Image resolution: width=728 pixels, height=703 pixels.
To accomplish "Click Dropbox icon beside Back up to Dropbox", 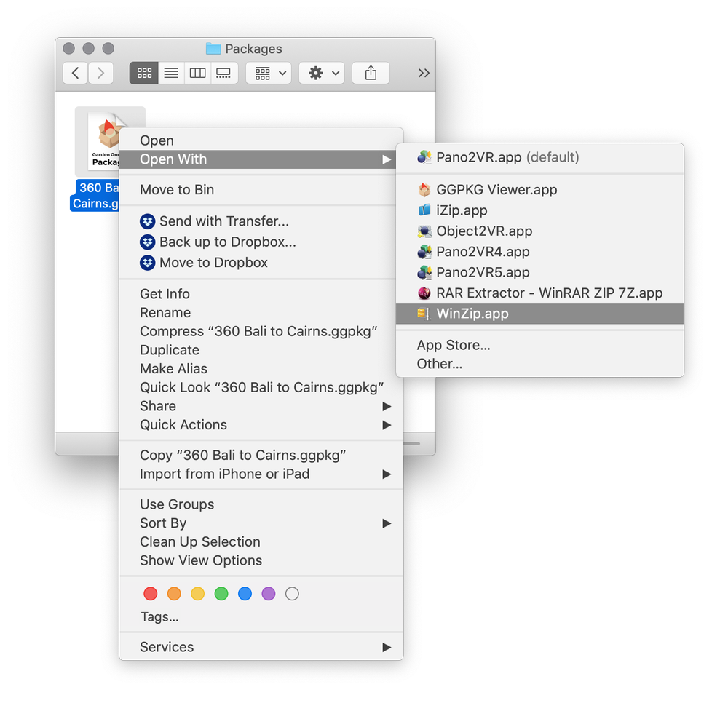I will (x=147, y=242).
